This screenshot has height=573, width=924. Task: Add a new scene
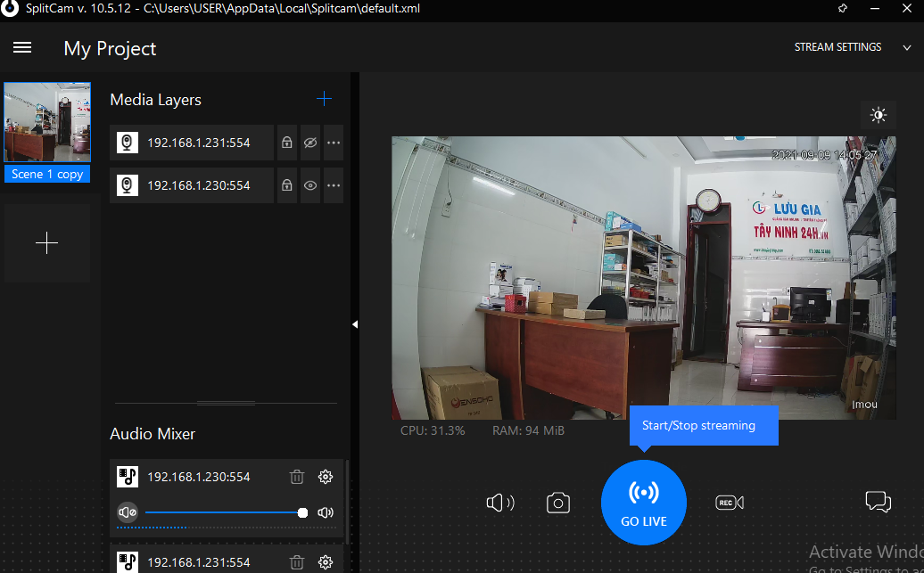pos(47,243)
